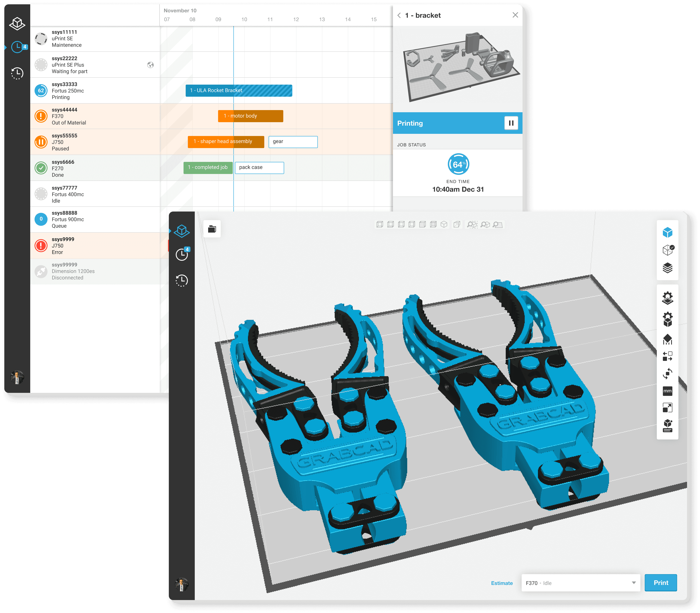Toggle the mm units button

(667, 391)
